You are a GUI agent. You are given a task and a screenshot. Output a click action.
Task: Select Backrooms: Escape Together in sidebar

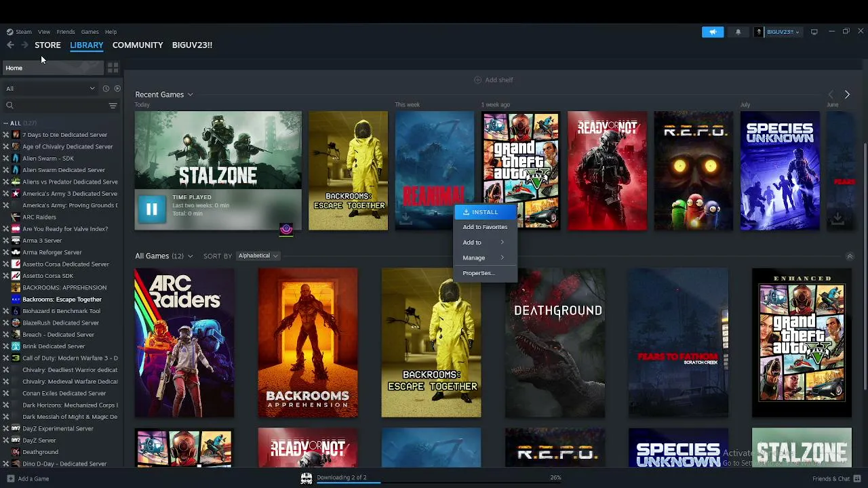click(62, 300)
